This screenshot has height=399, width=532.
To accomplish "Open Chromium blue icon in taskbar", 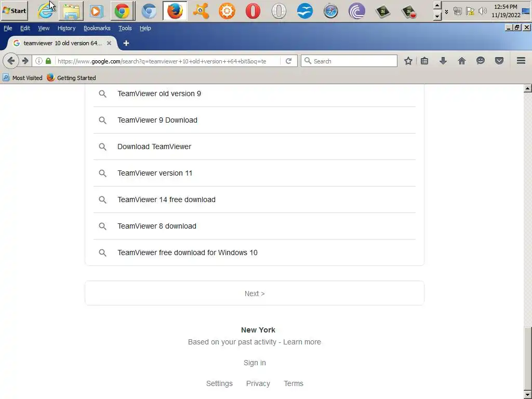I will click(x=149, y=11).
